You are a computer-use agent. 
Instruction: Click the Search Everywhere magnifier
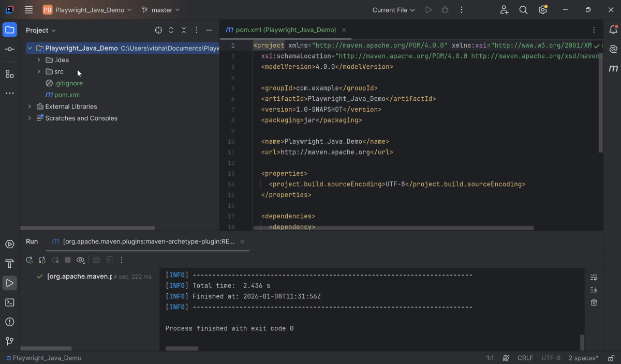(523, 10)
